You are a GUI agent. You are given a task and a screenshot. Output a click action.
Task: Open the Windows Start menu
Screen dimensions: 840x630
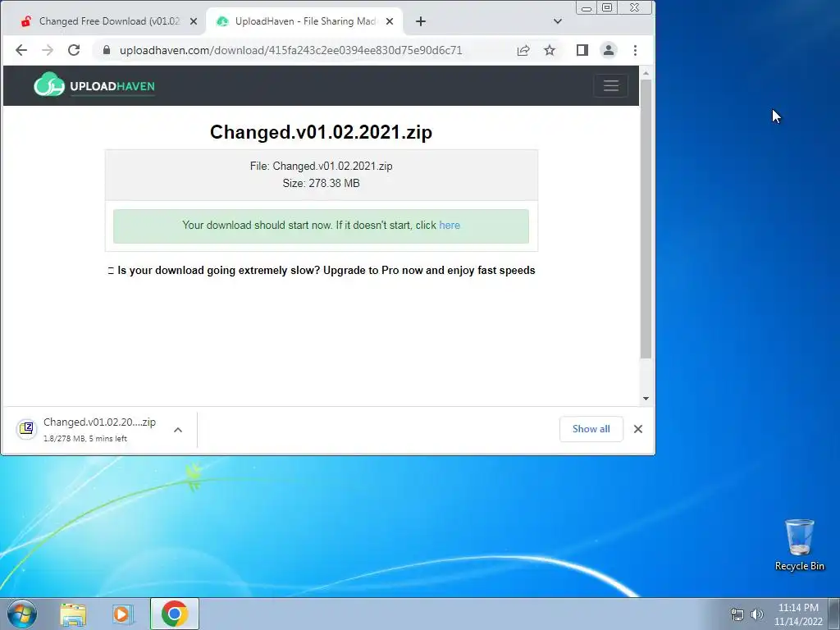[22, 614]
